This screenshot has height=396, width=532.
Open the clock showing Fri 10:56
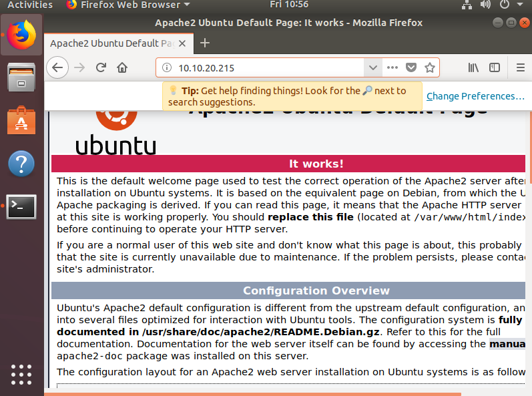click(289, 5)
